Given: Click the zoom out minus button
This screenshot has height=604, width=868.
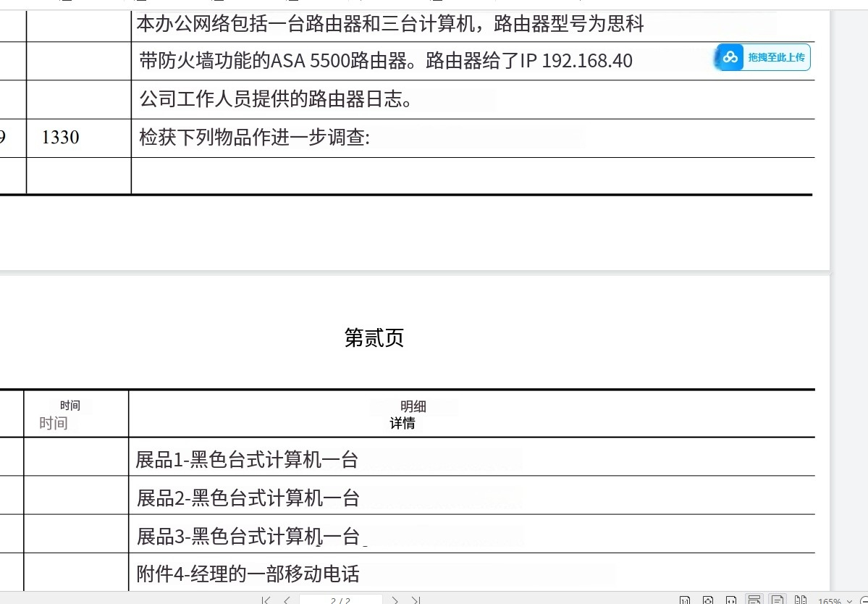Looking at the screenshot, I should (x=864, y=601).
